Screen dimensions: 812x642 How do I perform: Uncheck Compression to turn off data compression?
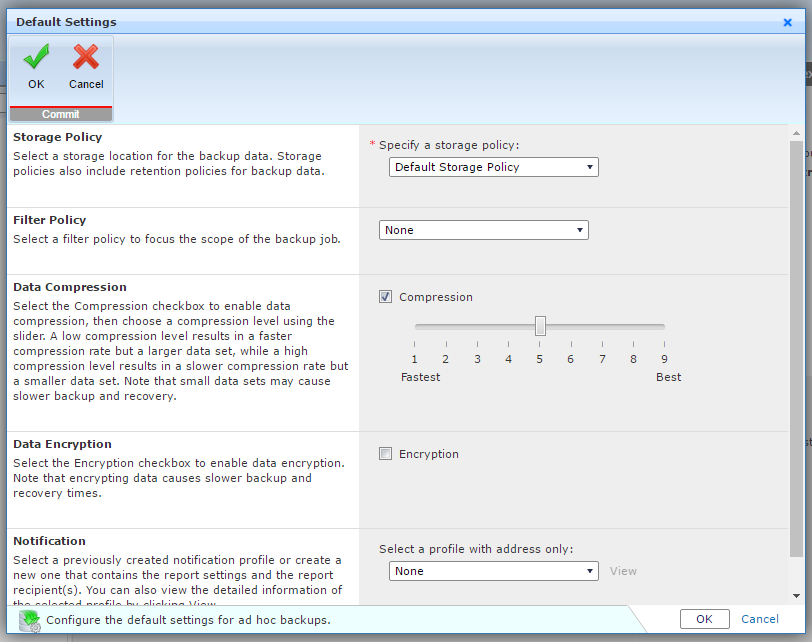click(385, 296)
